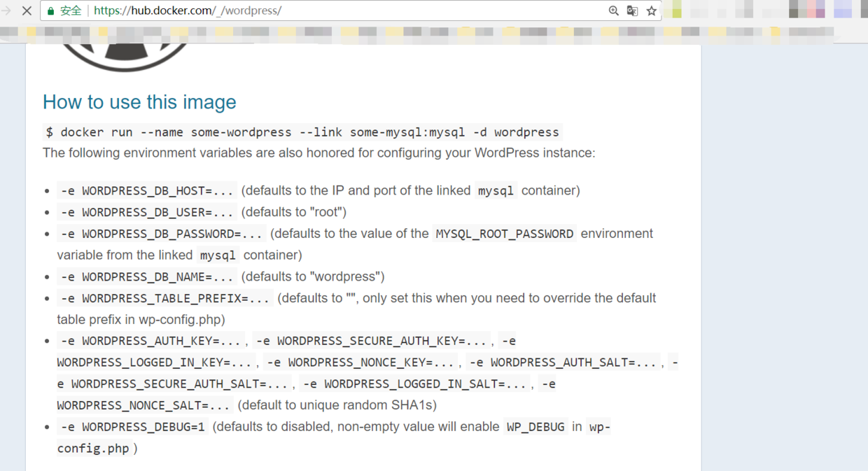Viewport: 868px width, 471px height.
Task: Click the code -e WORDPRESS_AUTH_KEY=...
Action: tap(151, 341)
